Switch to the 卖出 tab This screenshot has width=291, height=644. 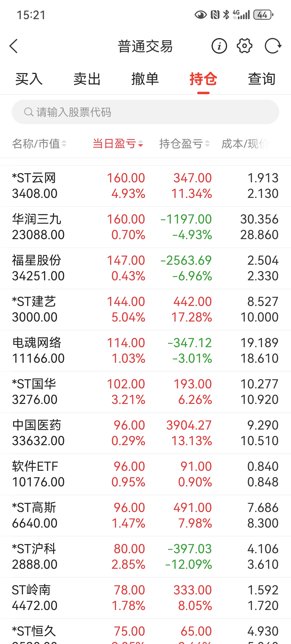click(x=87, y=79)
